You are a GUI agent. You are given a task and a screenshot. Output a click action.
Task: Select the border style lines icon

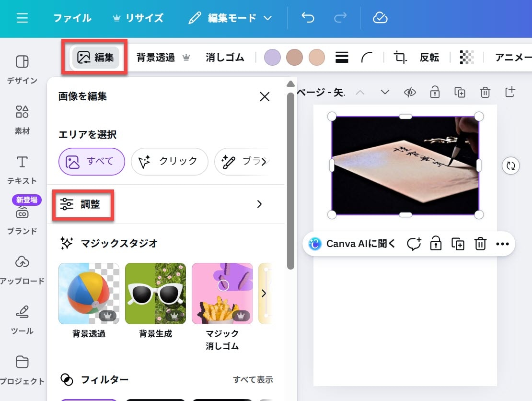click(342, 58)
